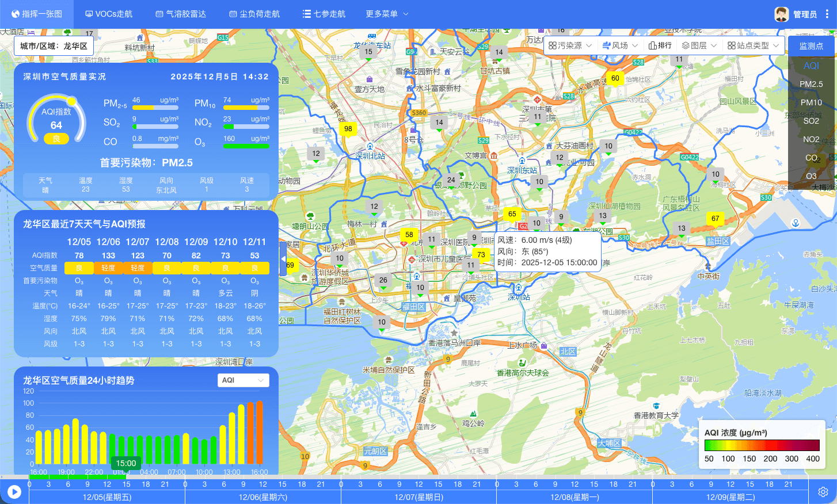The width and height of the screenshot is (837, 504).
Task: Click the 城市/区域 龙华区 selector
Action: [x=54, y=46]
